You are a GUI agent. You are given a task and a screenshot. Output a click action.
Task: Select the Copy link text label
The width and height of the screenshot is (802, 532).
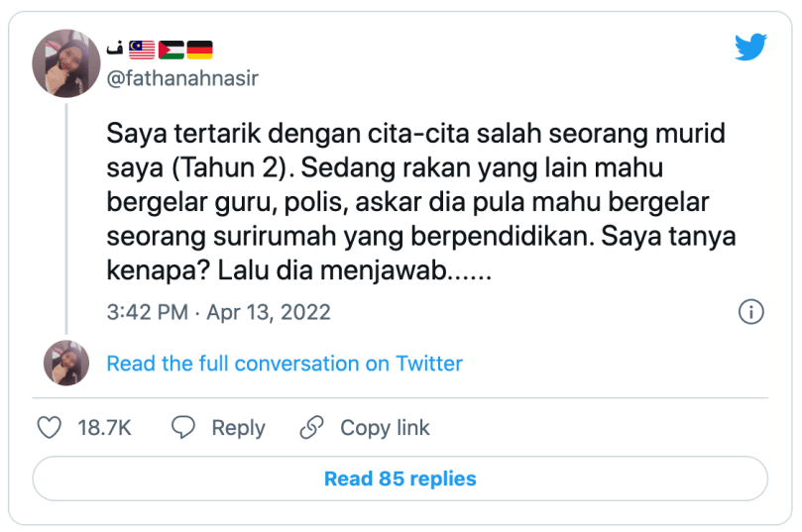[x=385, y=428]
